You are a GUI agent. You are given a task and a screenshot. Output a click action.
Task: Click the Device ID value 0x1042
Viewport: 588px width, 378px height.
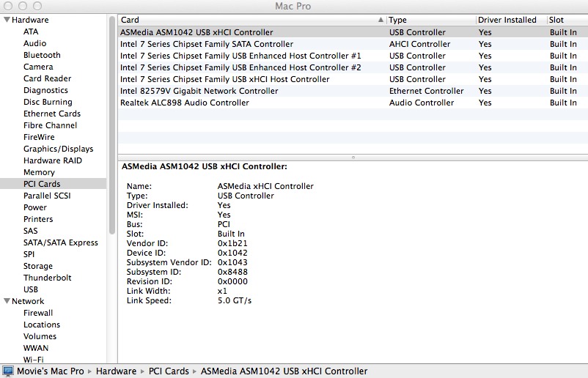[x=232, y=253]
